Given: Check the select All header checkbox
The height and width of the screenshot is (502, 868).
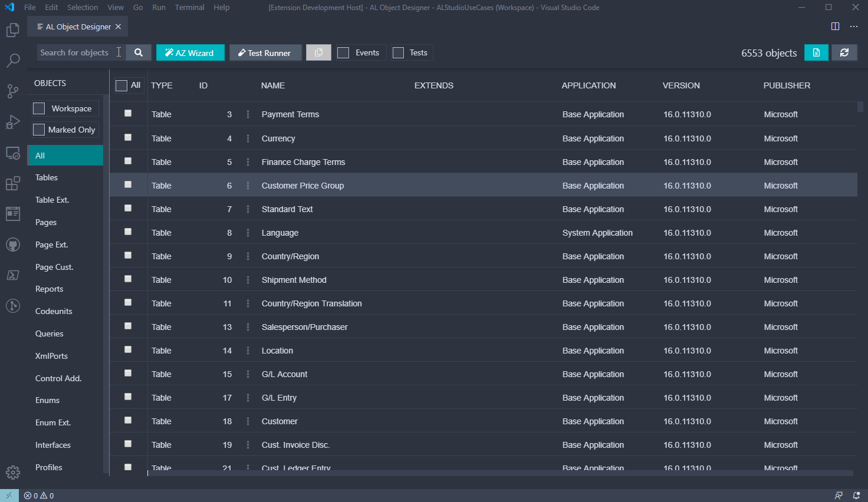Looking at the screenshot, I should click(x=121, y=85).
